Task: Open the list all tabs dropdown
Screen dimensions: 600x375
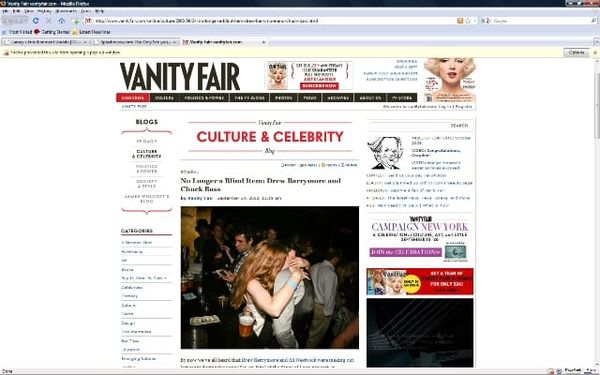Action: (x=596, y=42)
